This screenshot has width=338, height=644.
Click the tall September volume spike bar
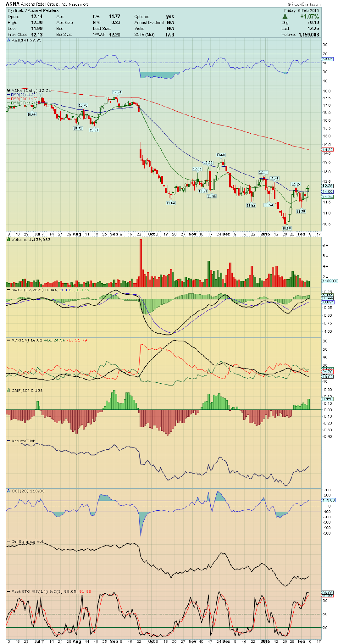(x=141, y=263)
